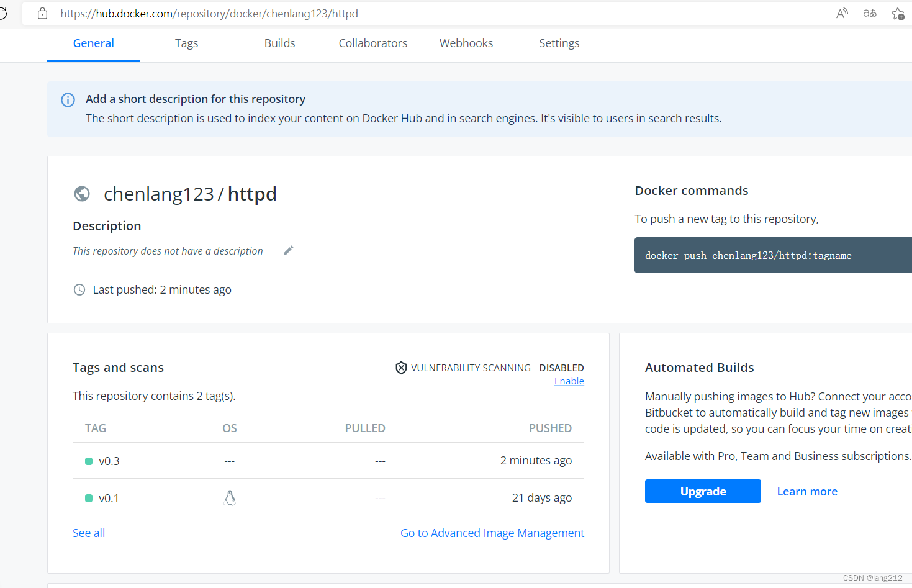
Task: Click the globe public repository icon
Action: pyautogui.click(x=82, y=194)
